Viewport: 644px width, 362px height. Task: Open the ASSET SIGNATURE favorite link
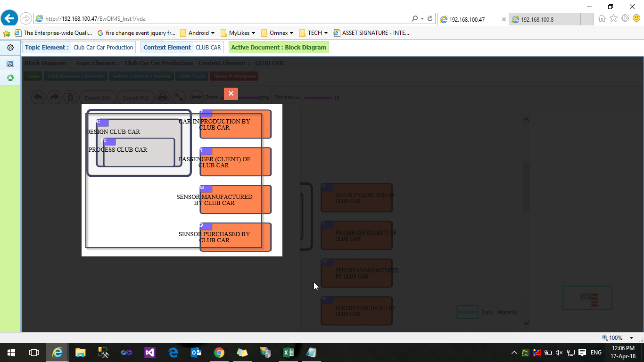[371, 33]
